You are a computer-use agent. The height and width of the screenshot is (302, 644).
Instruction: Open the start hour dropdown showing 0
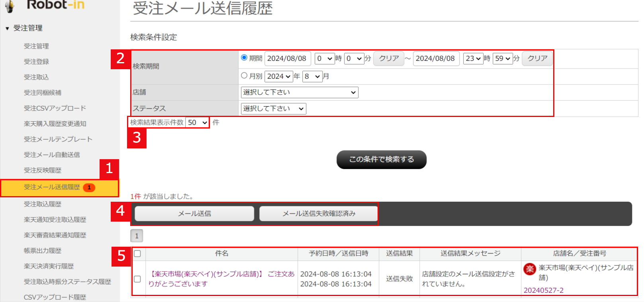[325, 58]
